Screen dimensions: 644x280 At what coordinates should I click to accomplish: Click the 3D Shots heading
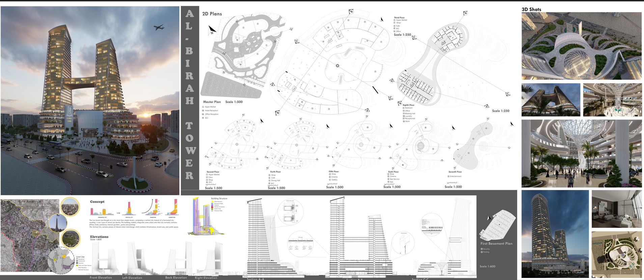tap(531, 9)
